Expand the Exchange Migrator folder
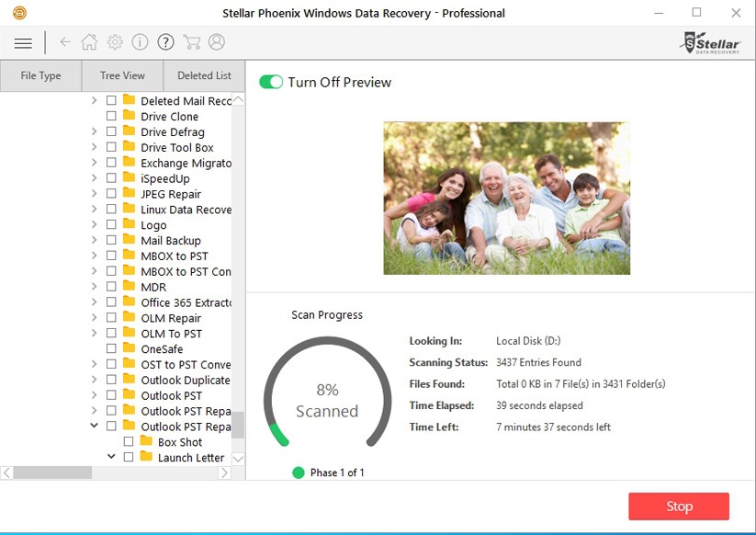Viewport: 756px width, 535px height. pos(94,163)
